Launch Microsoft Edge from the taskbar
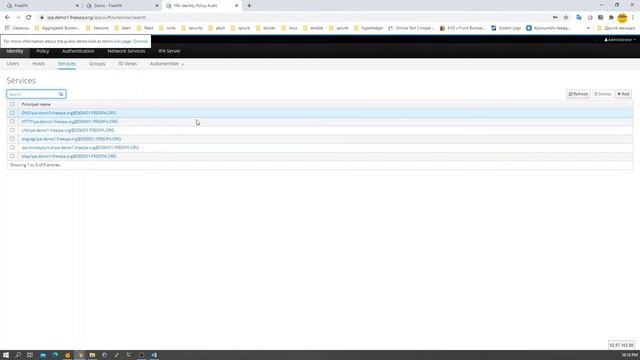 click(55, 355)
